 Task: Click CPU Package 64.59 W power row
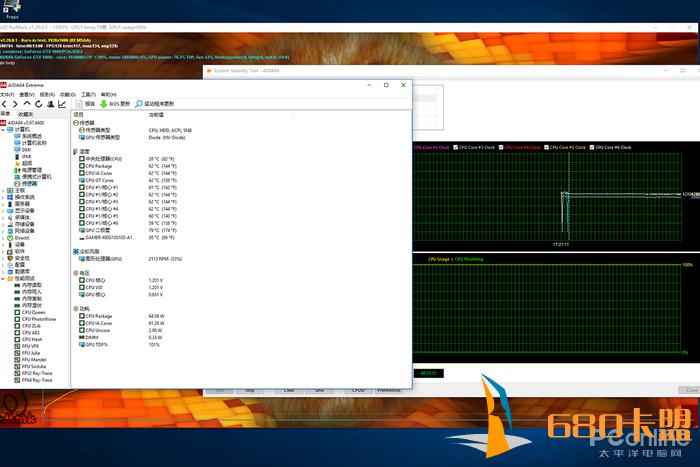(121, 316)
